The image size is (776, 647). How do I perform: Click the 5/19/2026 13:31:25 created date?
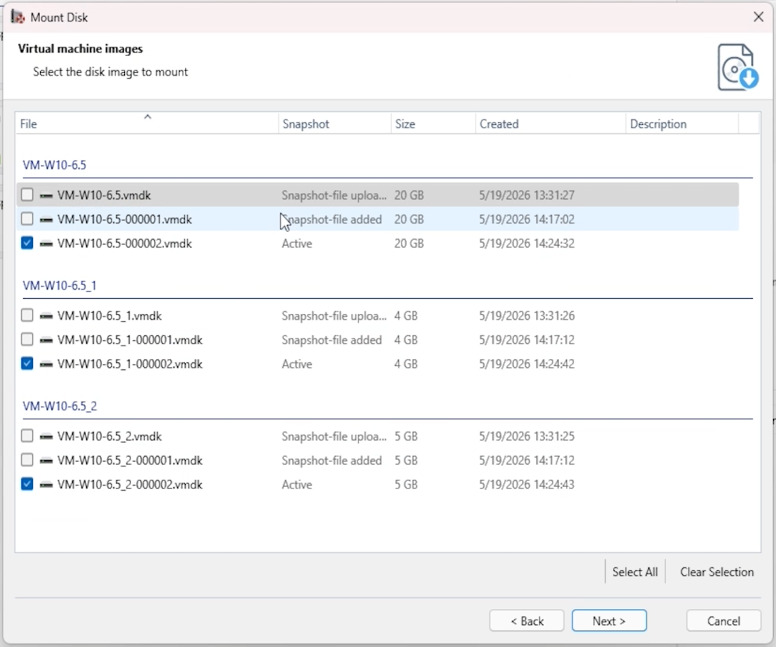pyautogui.click(x=527, y=437)
